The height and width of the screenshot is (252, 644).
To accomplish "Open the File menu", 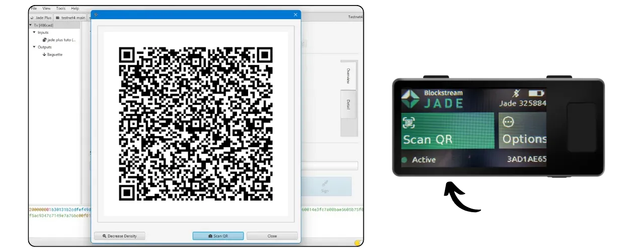I will pos(34,9).
